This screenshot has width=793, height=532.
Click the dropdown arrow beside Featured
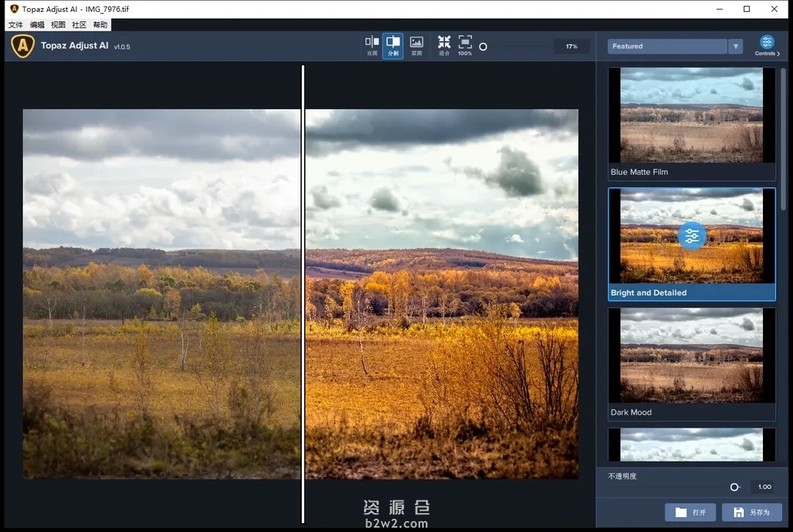[x=735, y=46]
